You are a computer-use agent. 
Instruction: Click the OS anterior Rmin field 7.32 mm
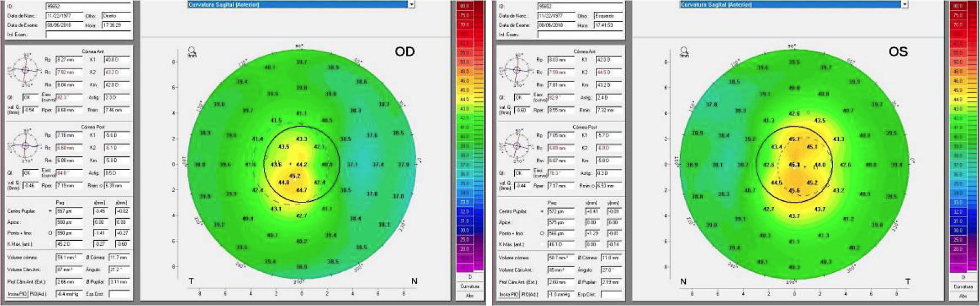pyautogui.click(x=609, y=110)
